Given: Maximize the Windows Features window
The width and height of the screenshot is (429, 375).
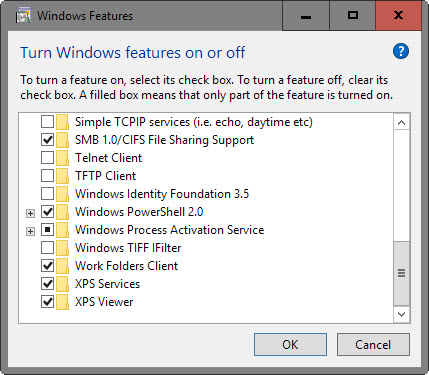Looking at the screenshot, I should 353,16.
